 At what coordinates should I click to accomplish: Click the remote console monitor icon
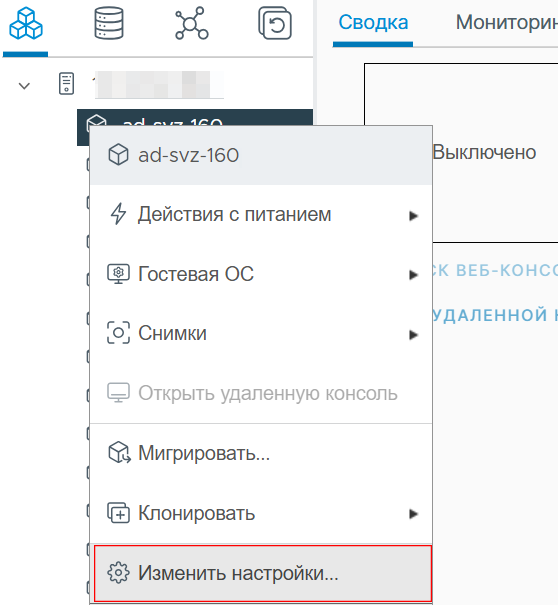coord(118,393)
